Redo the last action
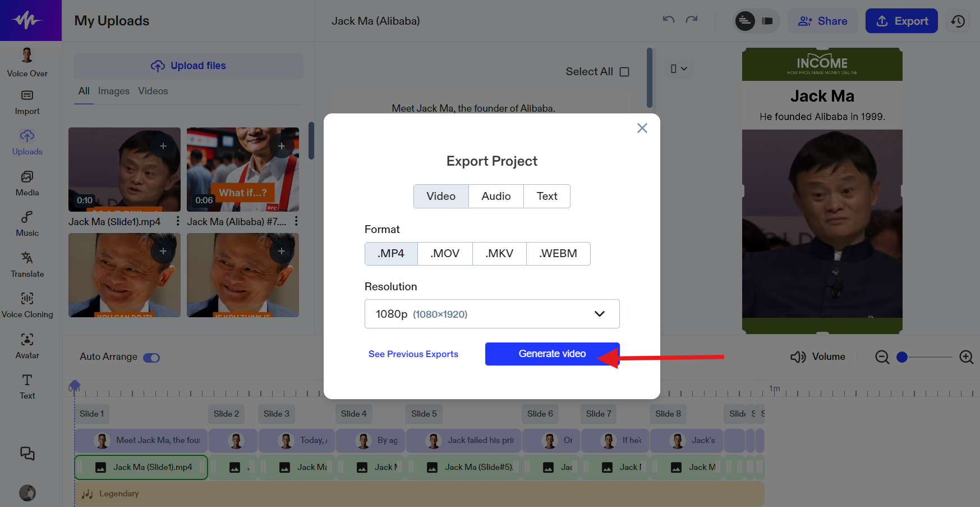Screen dimensions: 980x507 (692, 20)
